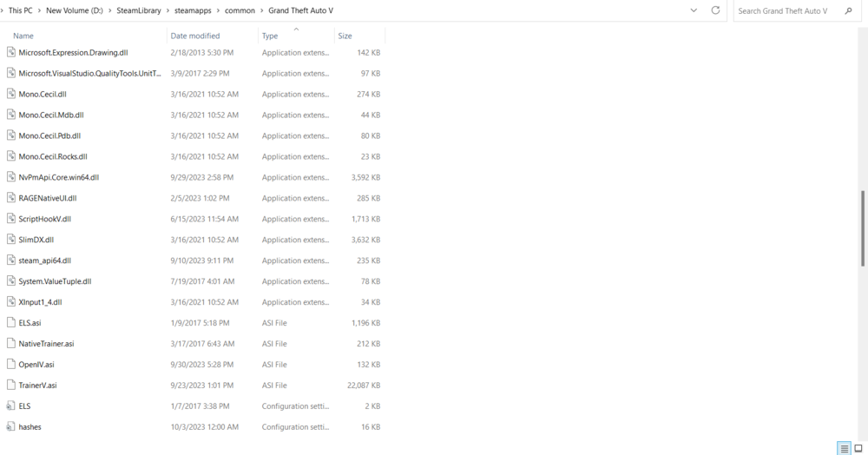
Task: Click the RAGENativeUI.dll file icon
Action: click(x=10, y=198)
